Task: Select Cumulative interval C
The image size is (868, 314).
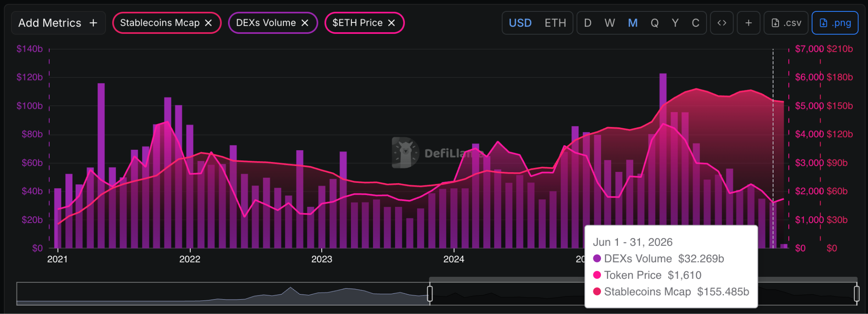Action: pos(696,23)
